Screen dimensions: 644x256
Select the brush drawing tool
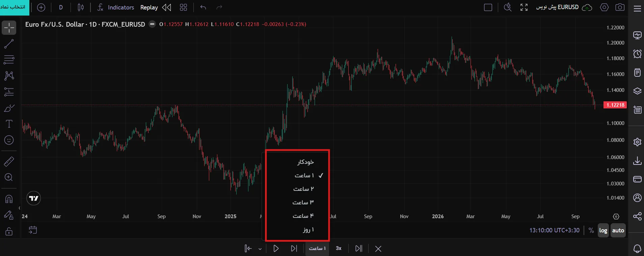pyautogui.click(x=9, y=108)
